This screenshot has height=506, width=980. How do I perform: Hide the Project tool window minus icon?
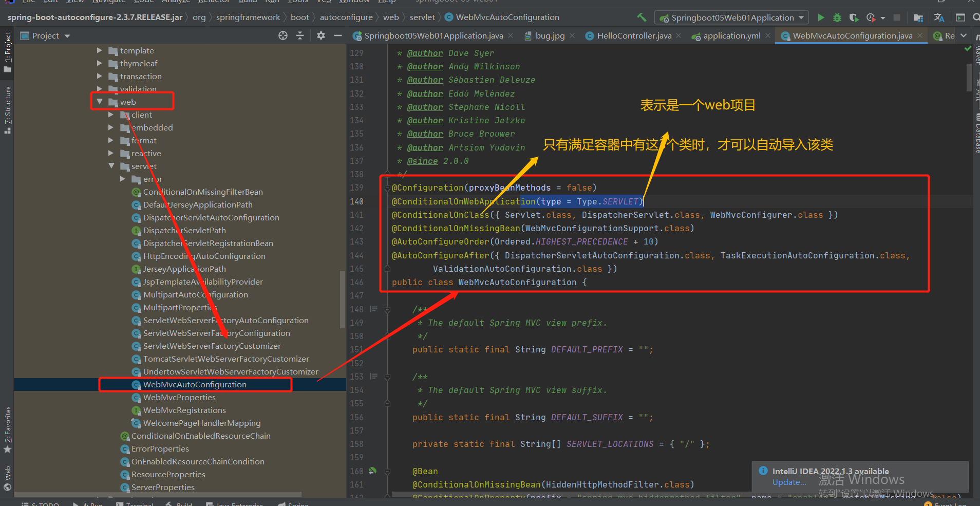tap(337, 35)
